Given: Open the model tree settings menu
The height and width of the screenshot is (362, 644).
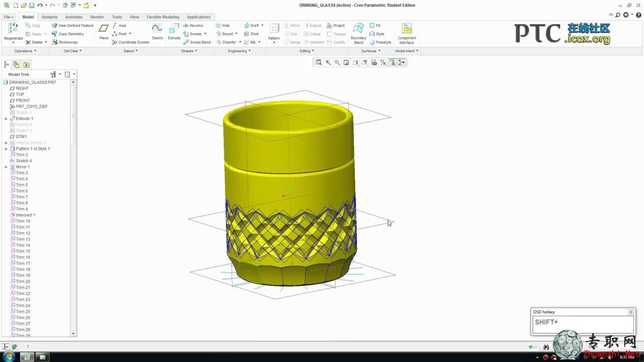Looking at the screenshot, I should [x=55, y=74].
